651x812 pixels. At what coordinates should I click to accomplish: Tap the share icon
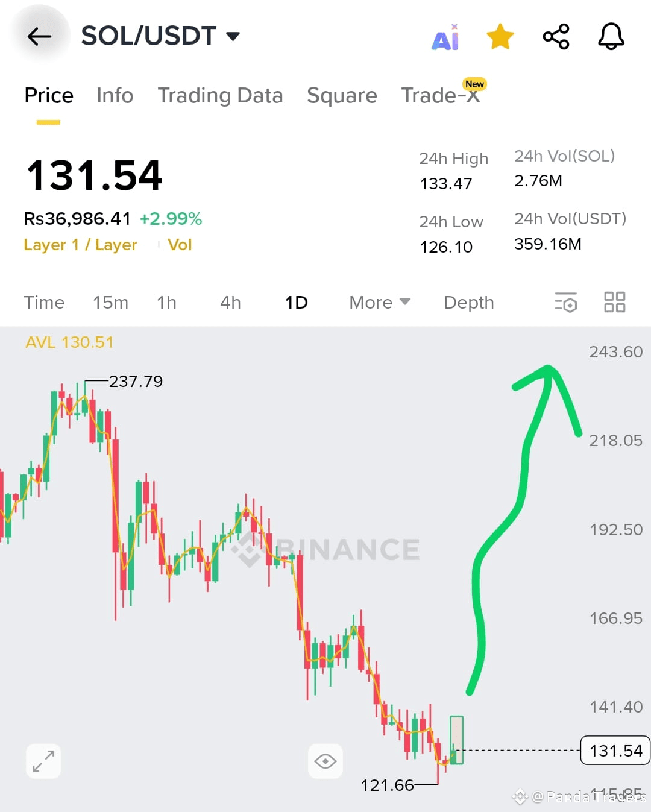556,37
